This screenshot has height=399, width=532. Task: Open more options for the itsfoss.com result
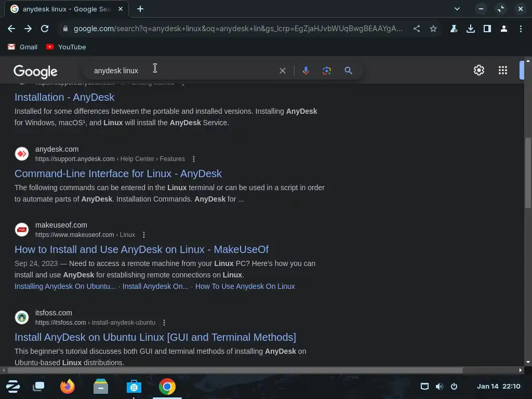(164, 323)
